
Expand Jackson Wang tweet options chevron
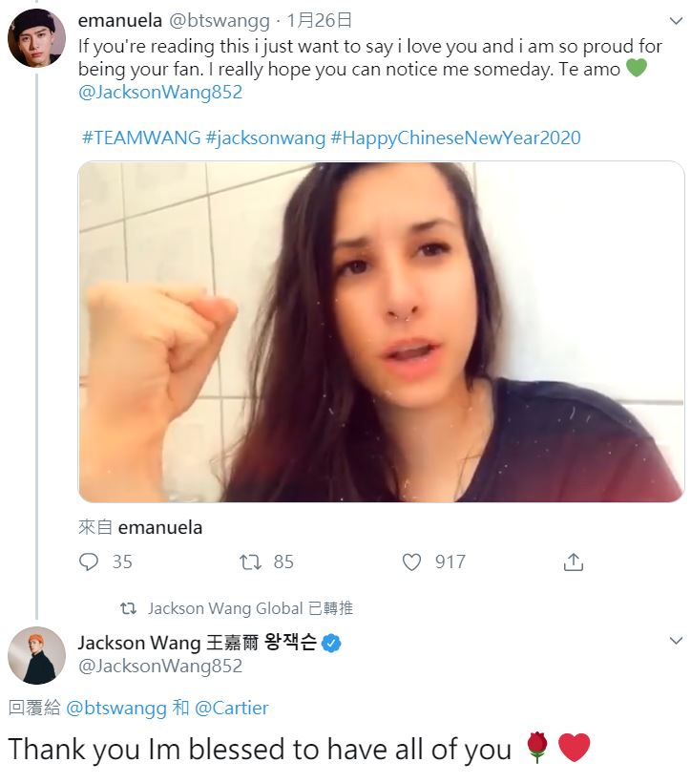tap(676, 641)
